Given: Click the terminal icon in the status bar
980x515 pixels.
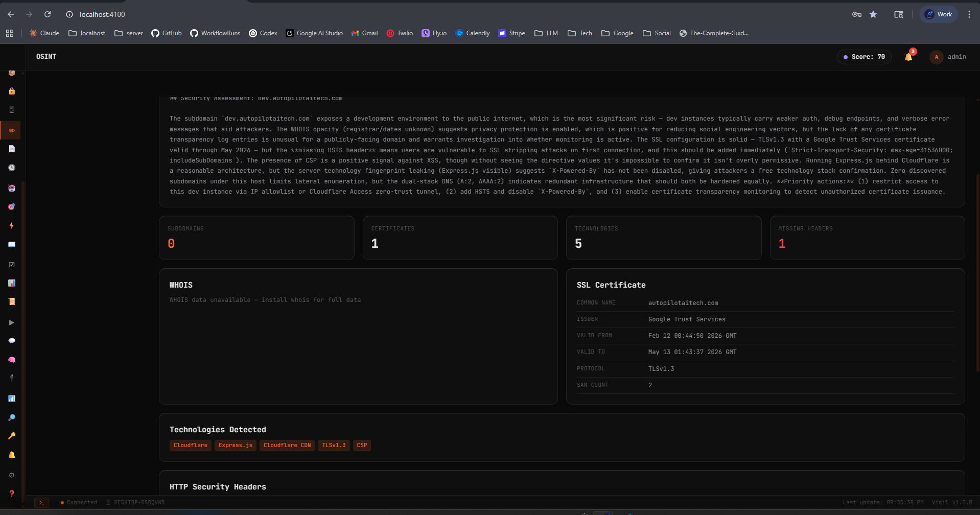Looking at the screenshot, I should [41, 502].
